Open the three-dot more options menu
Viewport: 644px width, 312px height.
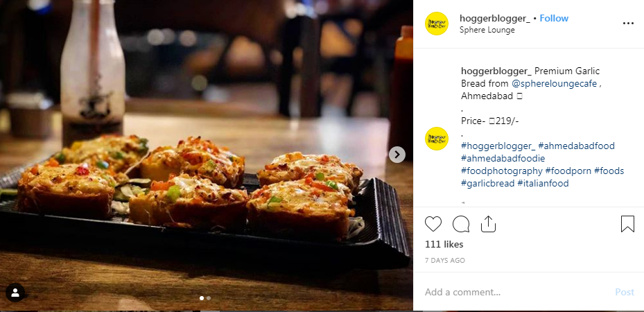point(628,23)
